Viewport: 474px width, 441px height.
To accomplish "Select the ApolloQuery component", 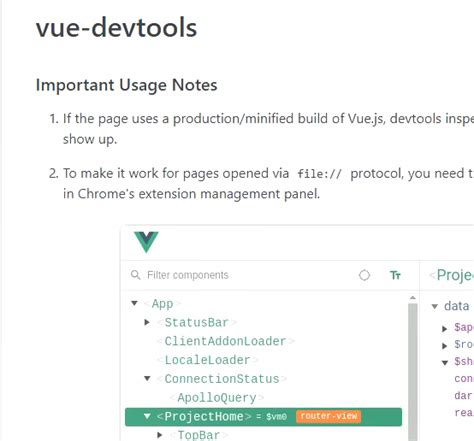I will tap(217, 397).
